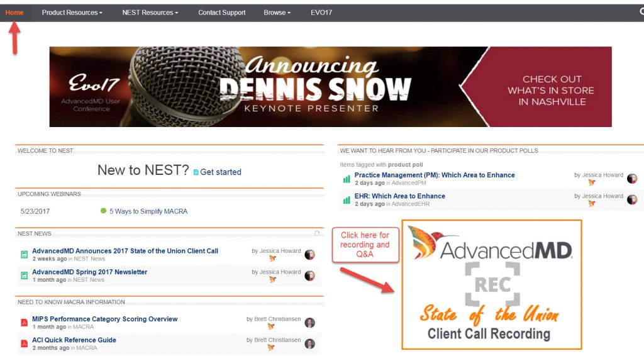Screen dimensions: 644x356
Task: Click PDF icon beside ACI Quick Reference Guide
Action: (x=25, y=343)
